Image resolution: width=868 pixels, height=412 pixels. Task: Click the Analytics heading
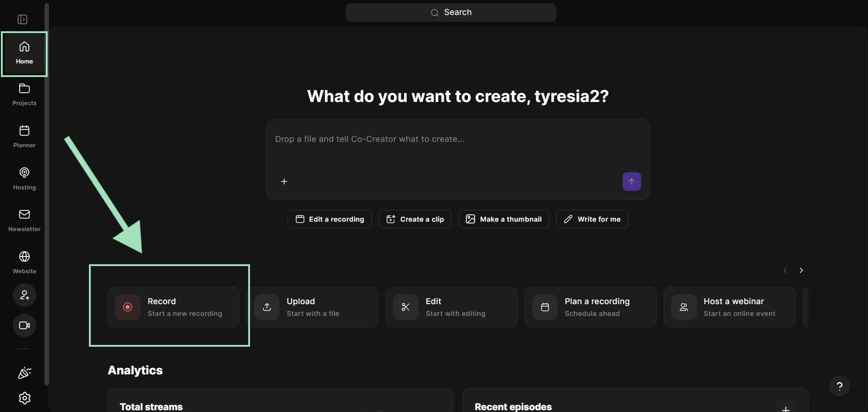coord(135,370)
